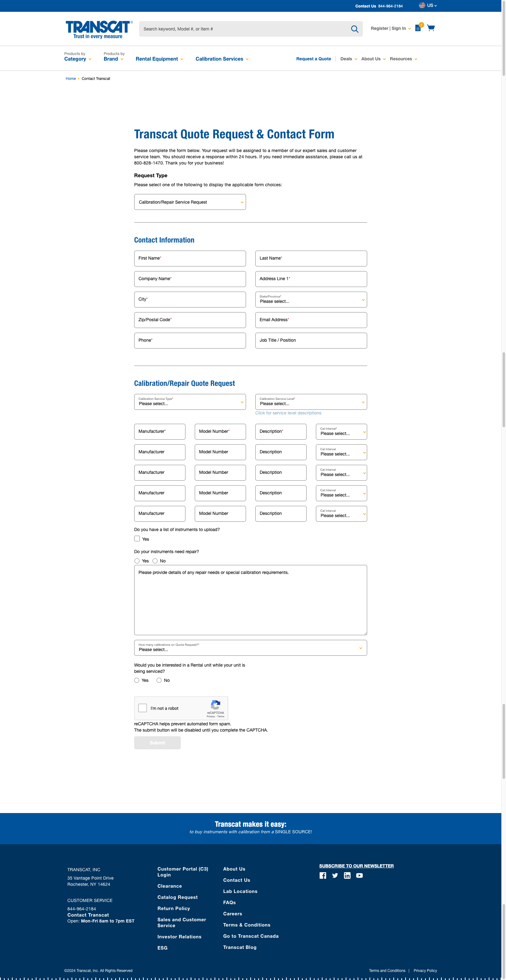Expand the Calibration Service Level dropdown
The height and width of the screenshot is (980, 506).
311,402
